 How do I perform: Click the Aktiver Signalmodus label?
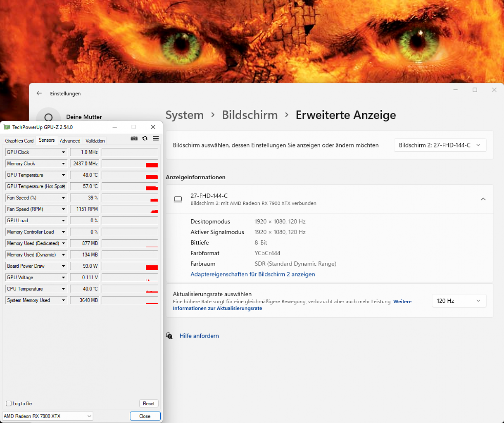pyautogui.click(x=217, y=232)
